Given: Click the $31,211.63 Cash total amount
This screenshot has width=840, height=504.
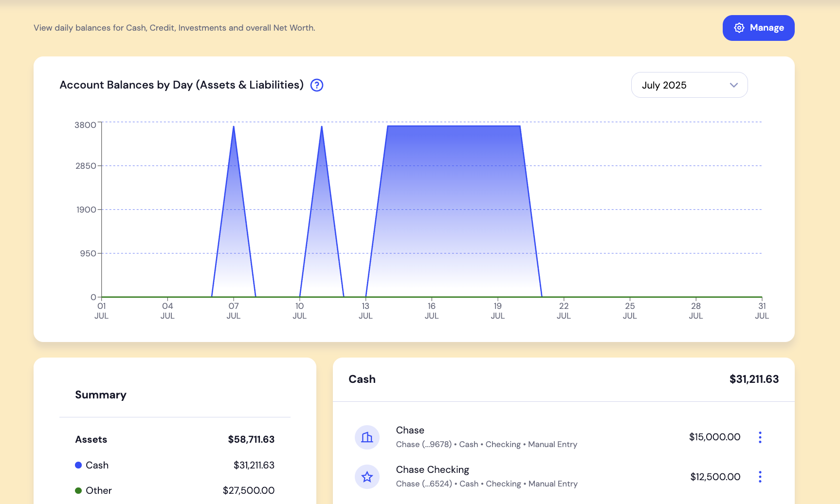Looking at the screenshot, I should click(754, 379).
